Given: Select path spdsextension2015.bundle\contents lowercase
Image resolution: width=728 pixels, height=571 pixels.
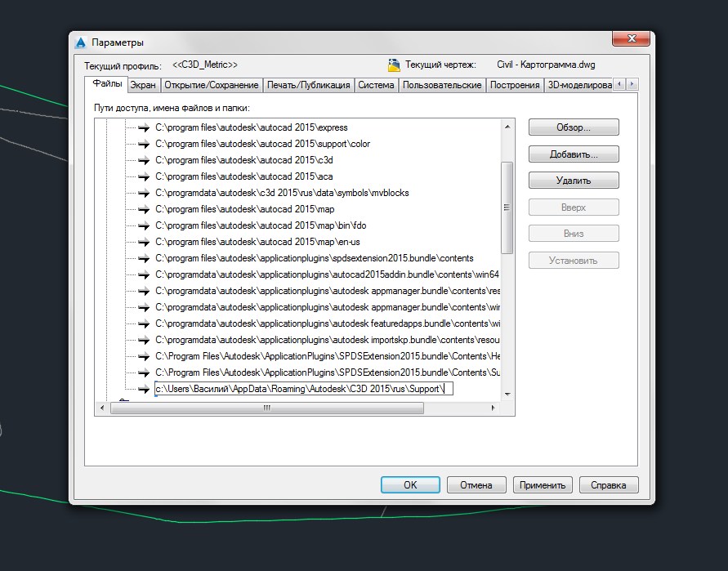Looking at the screenshot, I should pos(315,259).
